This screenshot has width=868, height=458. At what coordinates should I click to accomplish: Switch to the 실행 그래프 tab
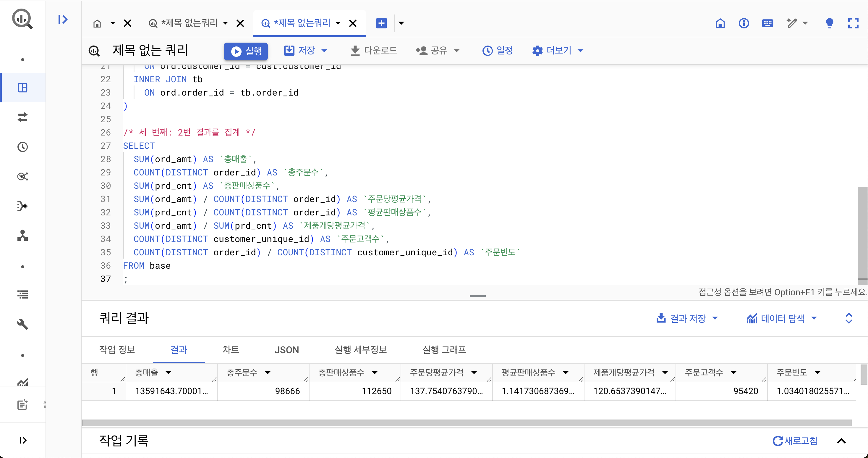(x=444, y=350)
